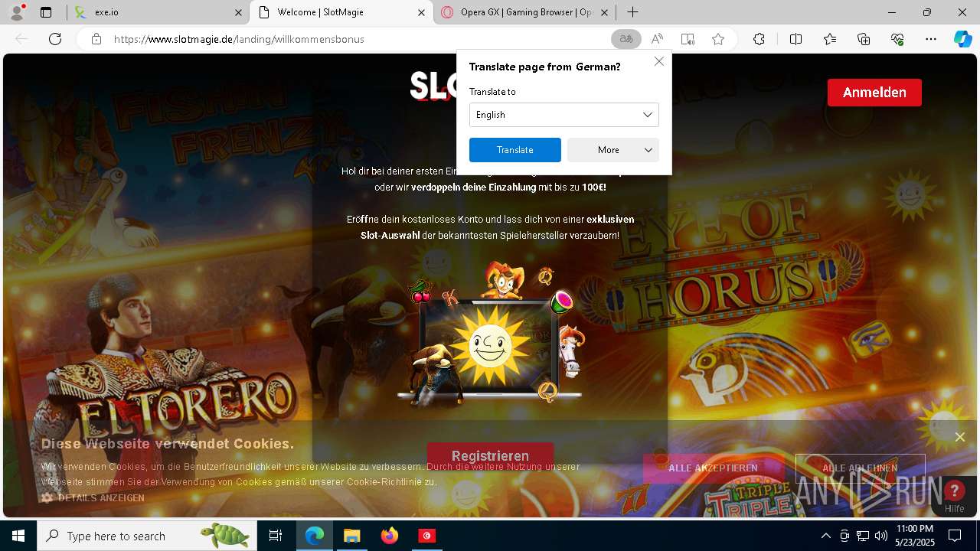This screenshot has width=980, height=551.
Task: Expand DETAILS ANZEIGEN cookie settings
Action: (93, 498)
